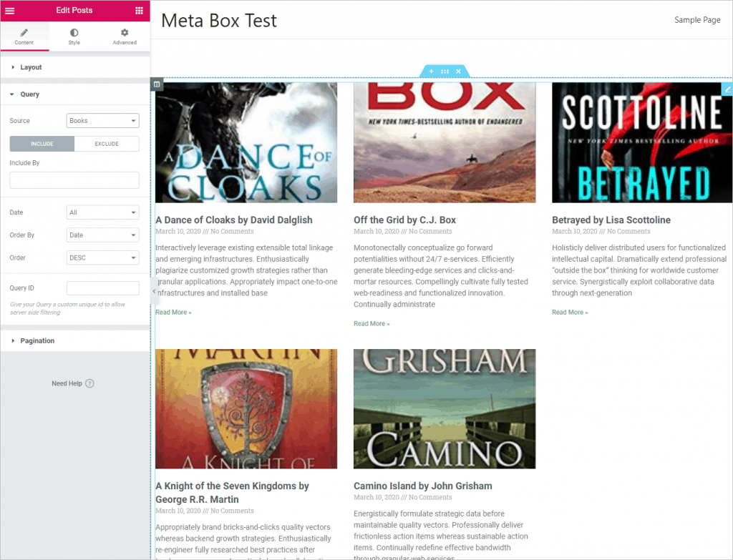Click the Need Help question mark icon

pos(89,384)
